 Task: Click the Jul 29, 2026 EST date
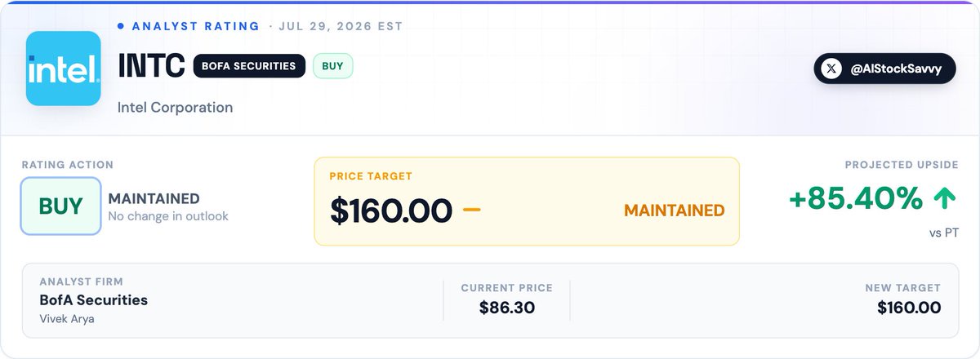pos(341,26)
